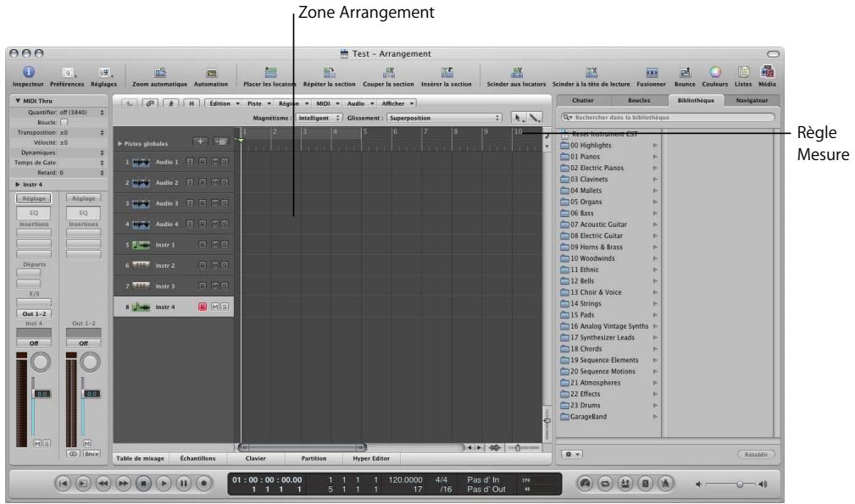The height and width of the screenshot is (504, 855).
Task: Click Scinder aux locators icon
Action: click(x=516, y=73)
